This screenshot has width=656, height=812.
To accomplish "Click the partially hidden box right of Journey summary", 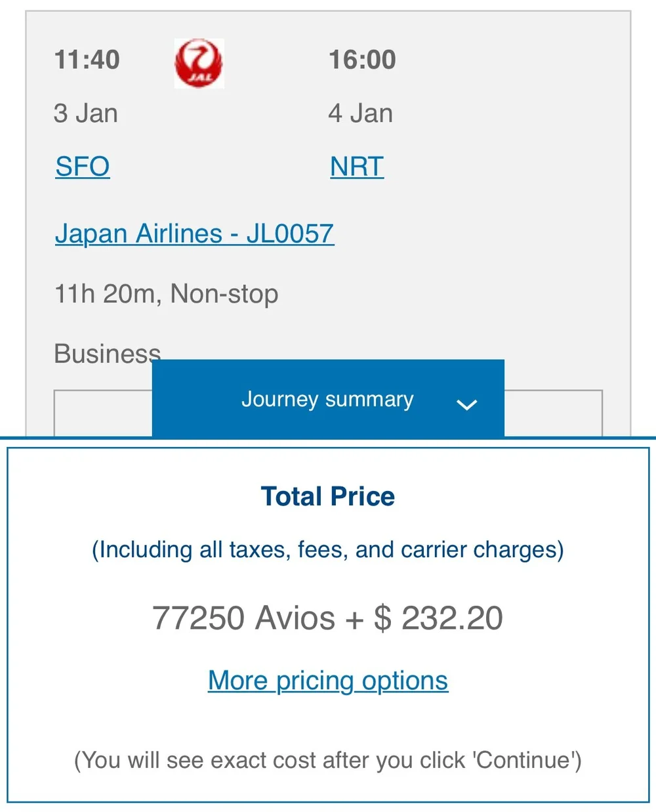I will (554, 414).
